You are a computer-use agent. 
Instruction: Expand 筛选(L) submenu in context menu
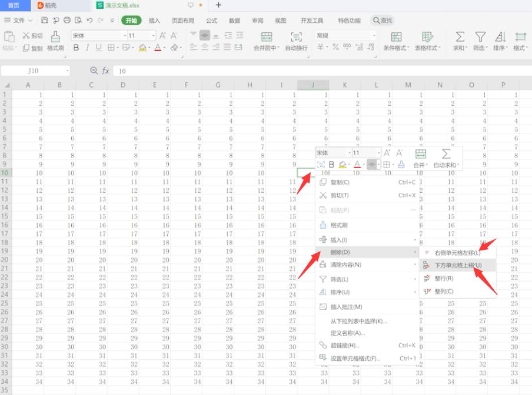367,279
